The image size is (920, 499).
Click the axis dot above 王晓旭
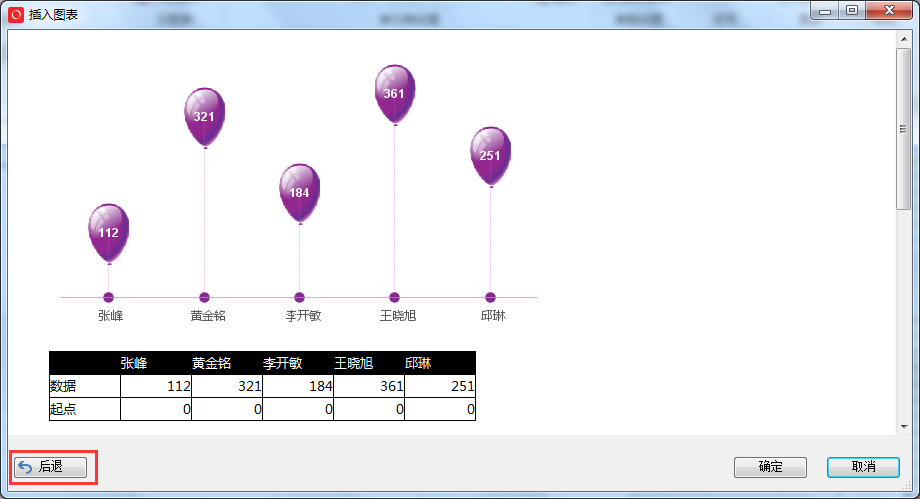pyautogui.click(x=394, y=298)
